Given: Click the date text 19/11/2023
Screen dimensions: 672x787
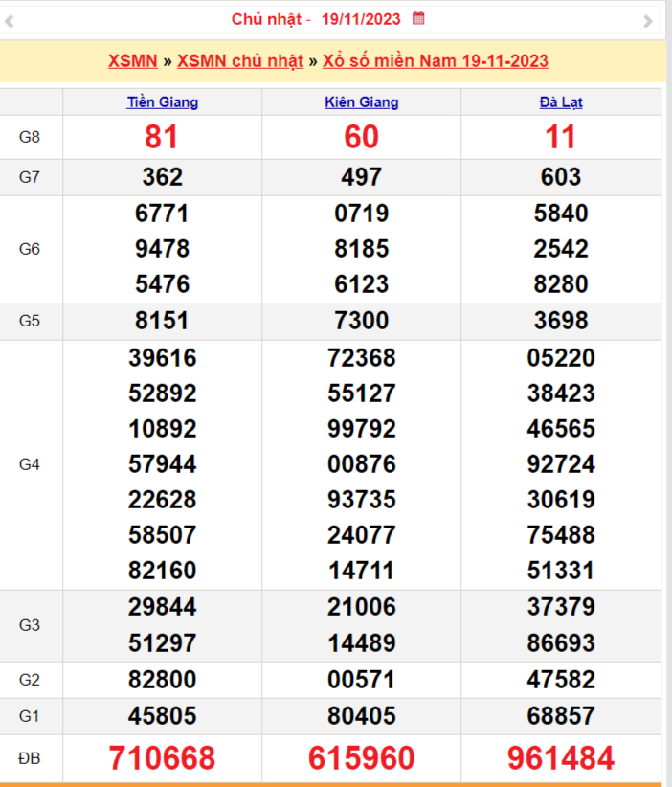Looking at the screenshot, I should (361, 19).
